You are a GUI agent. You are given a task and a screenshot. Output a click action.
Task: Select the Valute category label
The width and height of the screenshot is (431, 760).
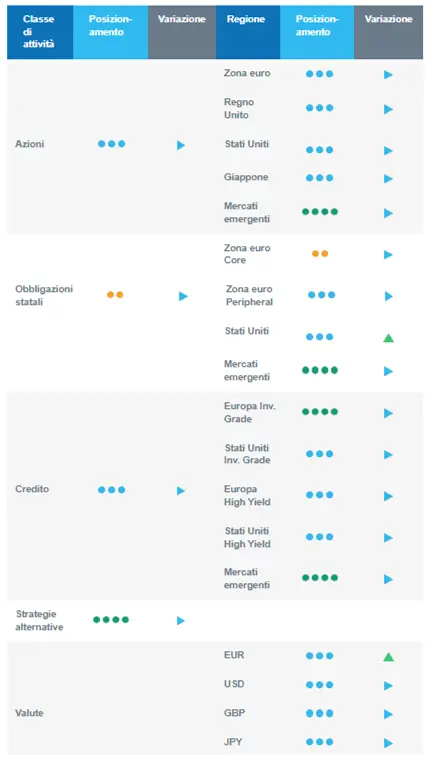[x=29, y=713]
